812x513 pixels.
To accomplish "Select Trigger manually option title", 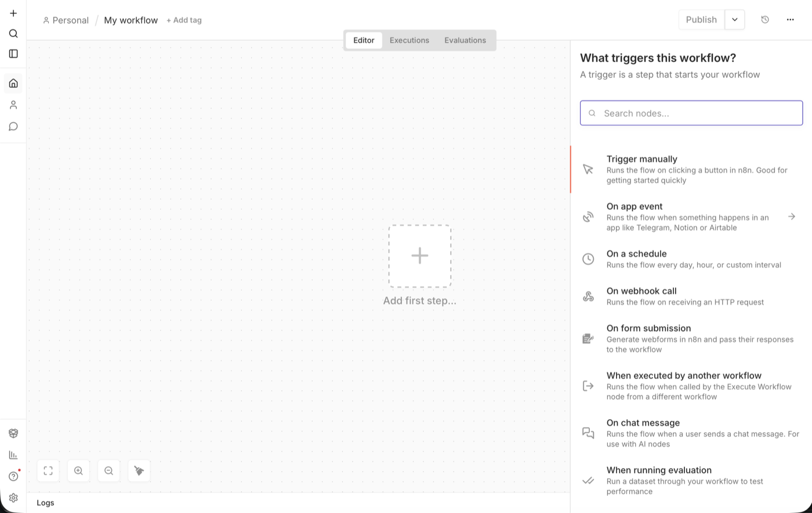I will 642,159.
